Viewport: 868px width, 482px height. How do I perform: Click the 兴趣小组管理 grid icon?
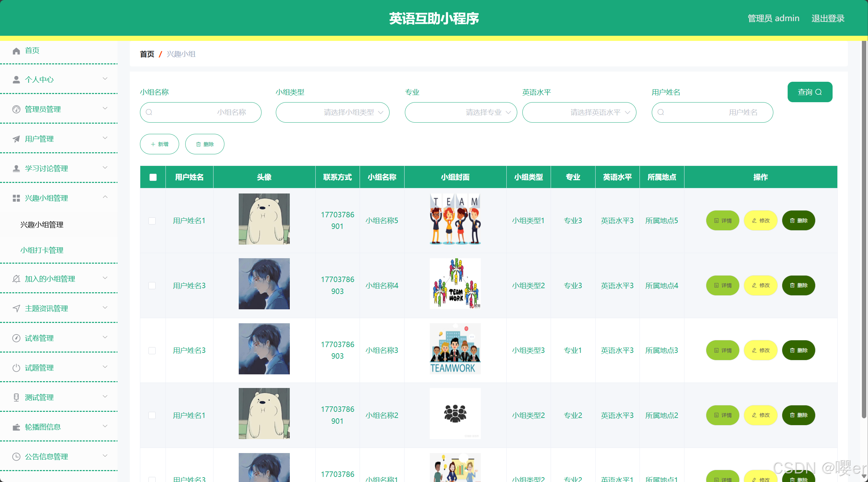[16, 198]
